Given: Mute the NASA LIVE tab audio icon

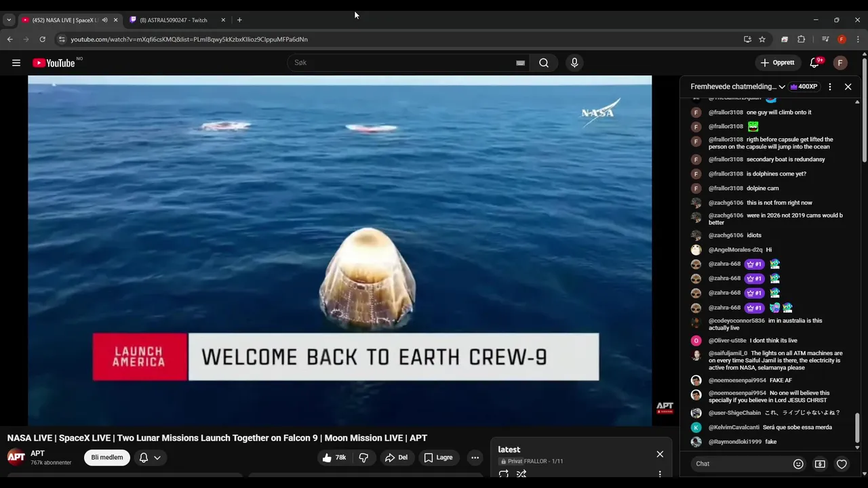Looking at the screenshot, I should pos(104,20).
